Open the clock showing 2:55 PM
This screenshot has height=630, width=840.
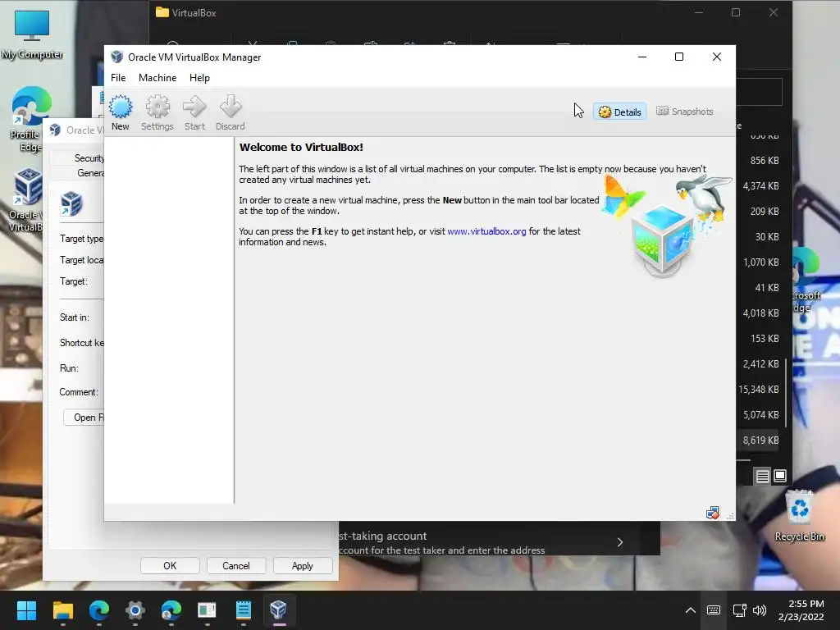coord(801,610)
